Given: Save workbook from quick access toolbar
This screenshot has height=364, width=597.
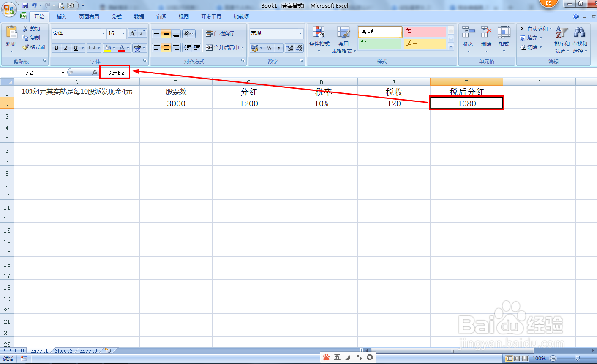Looking at the screenshot, I should tap(25, 5).
